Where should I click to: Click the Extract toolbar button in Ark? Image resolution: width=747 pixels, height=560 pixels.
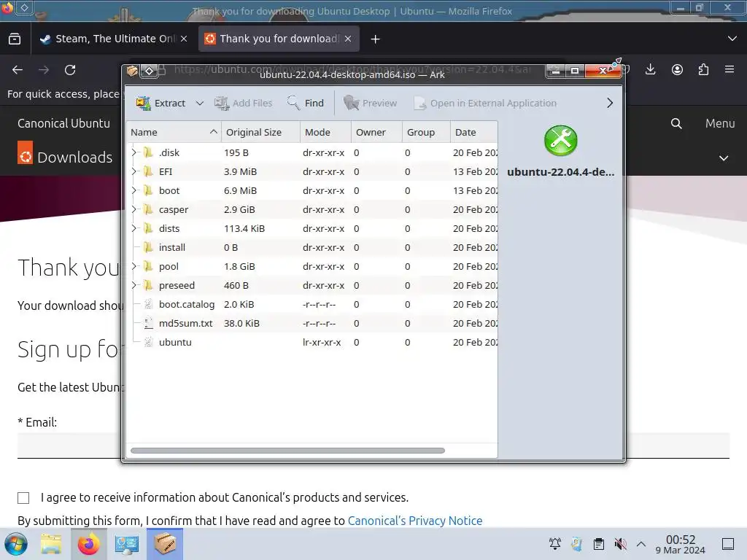coord(160,103)
